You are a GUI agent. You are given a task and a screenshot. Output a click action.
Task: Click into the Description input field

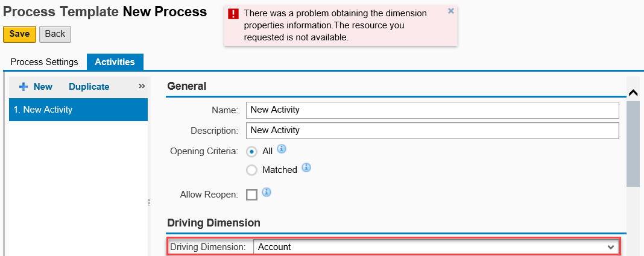tap(432, 131)
